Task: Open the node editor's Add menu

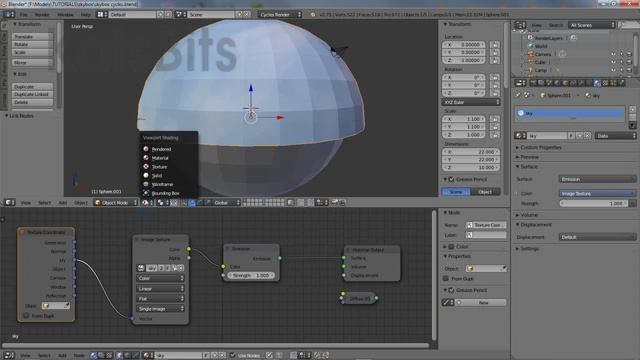Action: coord(62,356)
